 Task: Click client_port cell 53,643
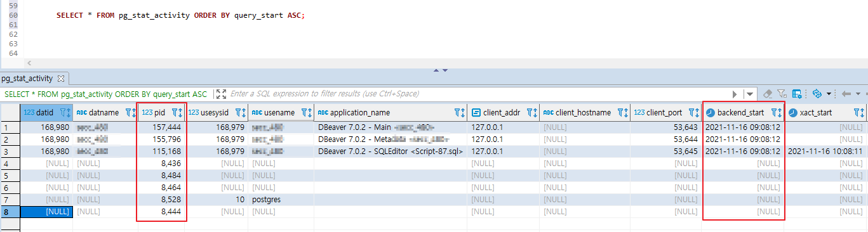click(666, 127)
